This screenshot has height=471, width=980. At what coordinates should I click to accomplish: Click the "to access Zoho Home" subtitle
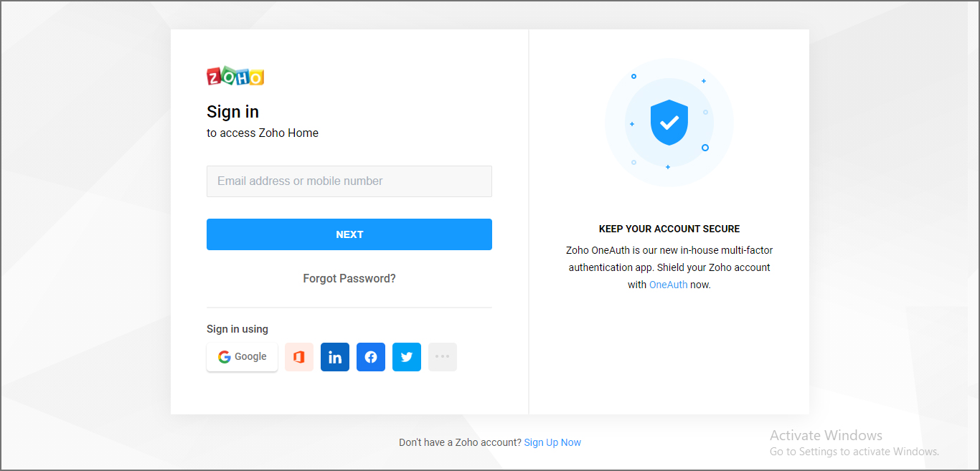coord(263,133)
